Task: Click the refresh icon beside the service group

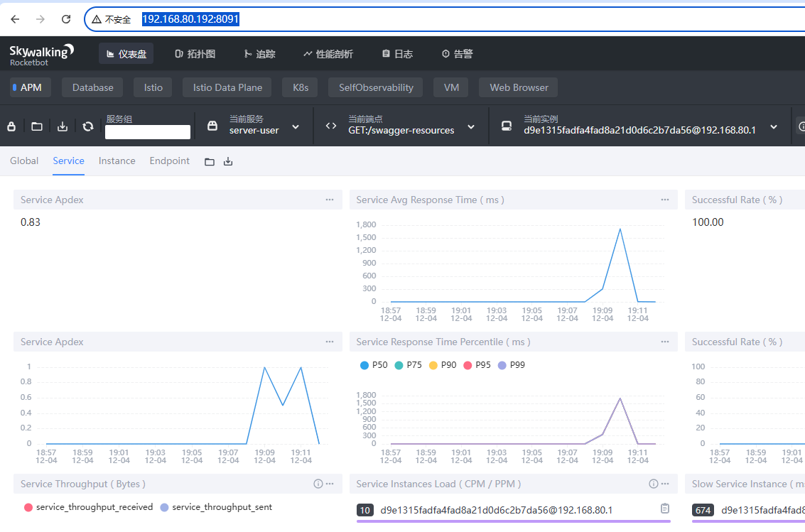Action: tap(88, 126)
